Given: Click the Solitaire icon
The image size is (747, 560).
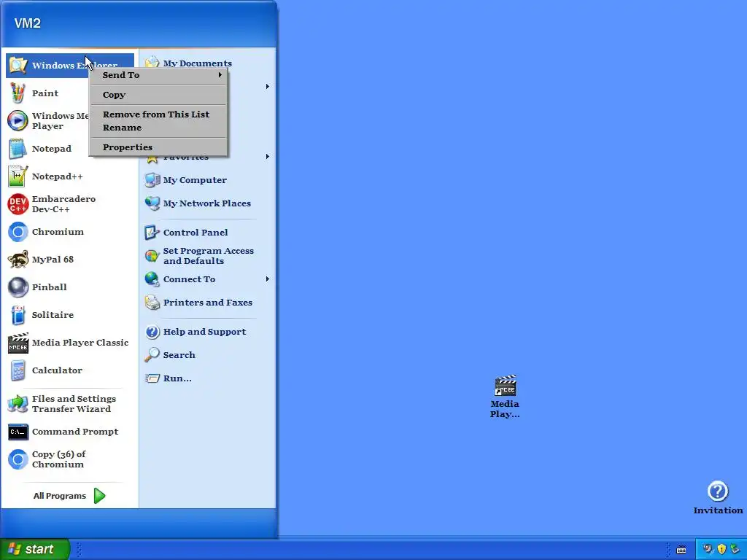Looking at the screenshot, I should [18, 315].
